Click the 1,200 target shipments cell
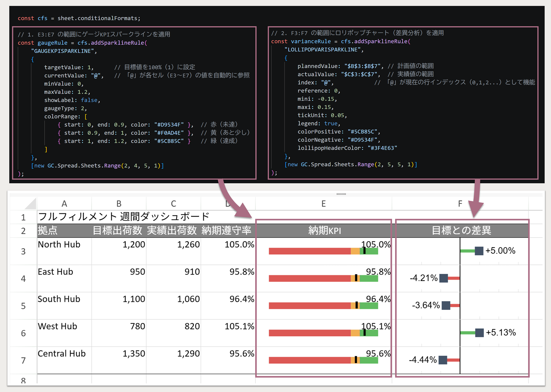551x392 pixels. pyautogui.click(x=119, y=251)
